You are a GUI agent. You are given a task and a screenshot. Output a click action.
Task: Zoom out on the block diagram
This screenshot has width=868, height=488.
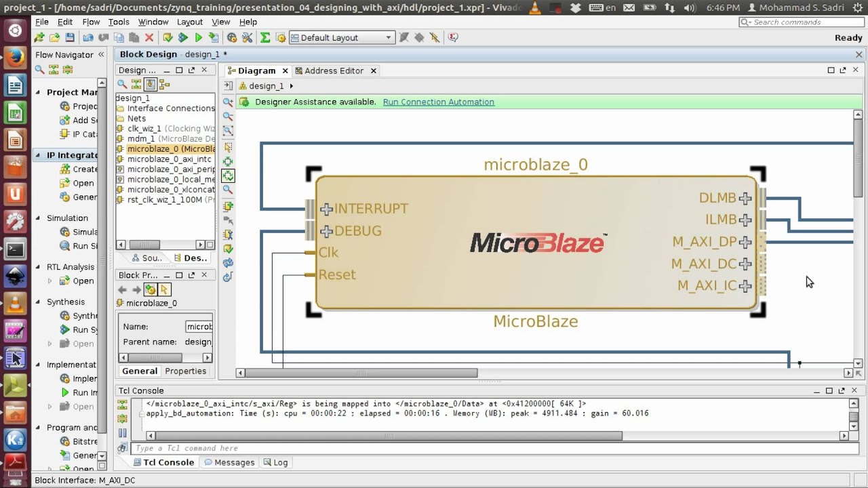pos(228,117)
